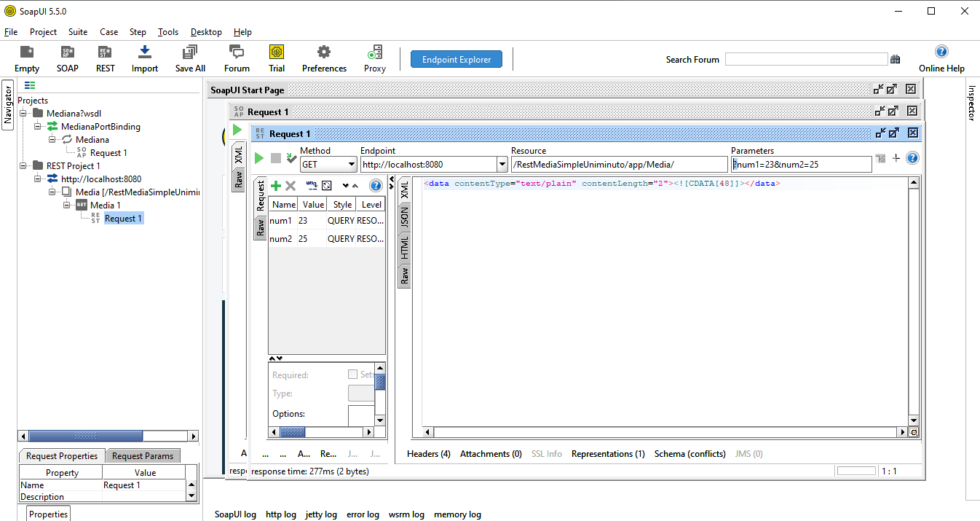Click plus icon next to Parameters field
The width and height of the screenshot is (980, 521).
pyautogui.click(x=896, y=158)
